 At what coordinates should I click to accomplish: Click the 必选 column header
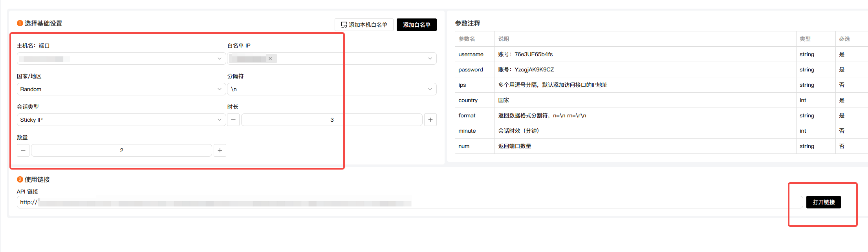[x=844, y=39]
